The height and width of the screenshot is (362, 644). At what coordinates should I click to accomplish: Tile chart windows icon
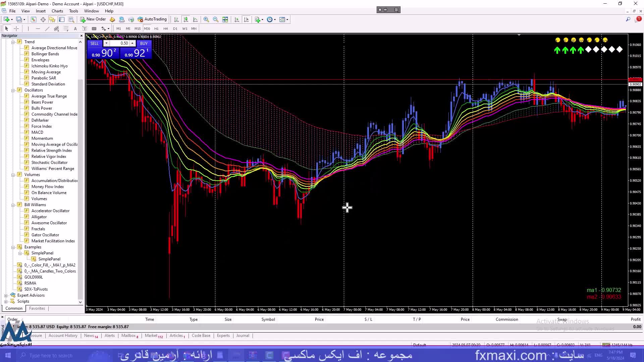coord(225,19)
